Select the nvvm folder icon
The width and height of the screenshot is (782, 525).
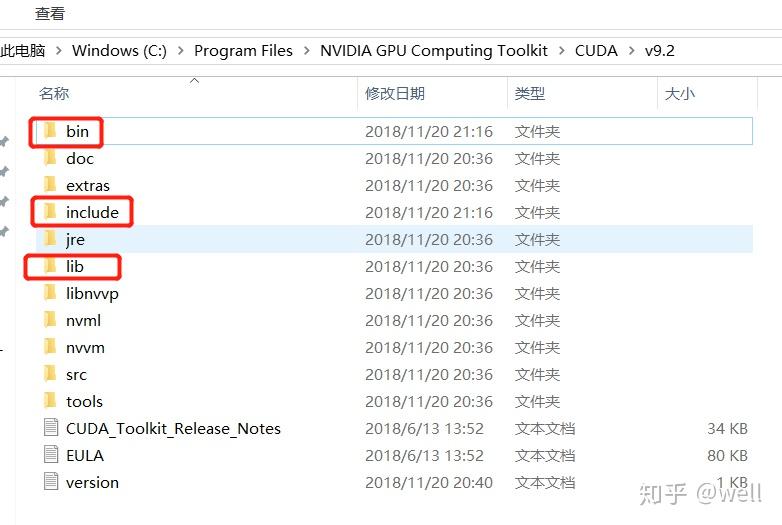(50, 347)
